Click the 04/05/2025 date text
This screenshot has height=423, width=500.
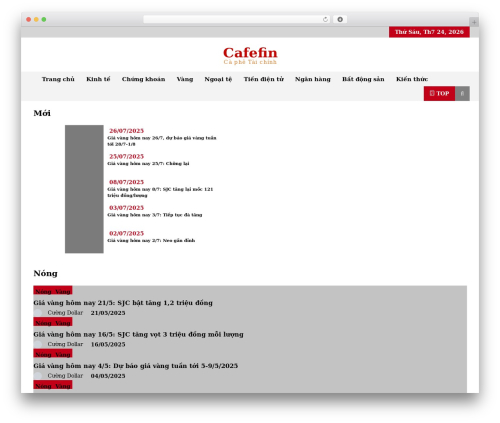108,376
